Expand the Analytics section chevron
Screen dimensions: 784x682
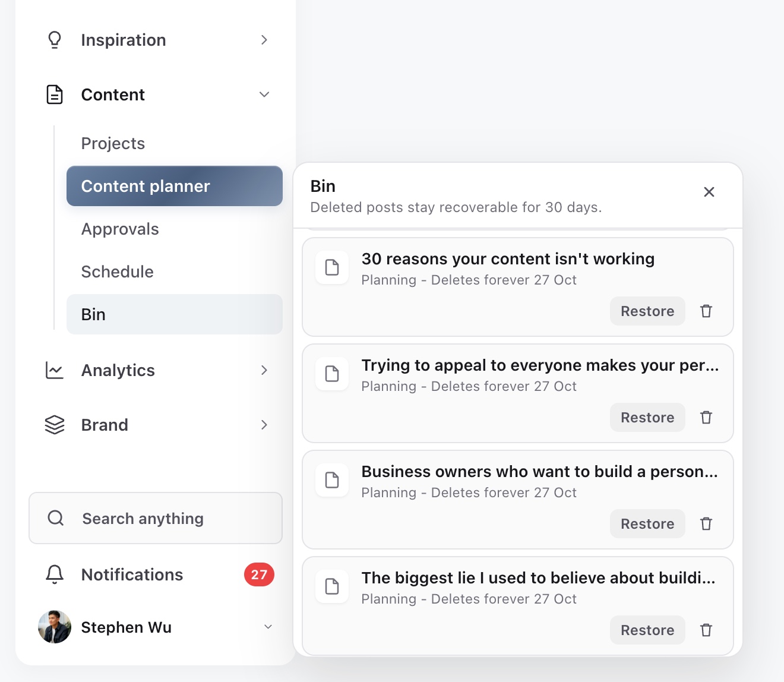point(264,370)
